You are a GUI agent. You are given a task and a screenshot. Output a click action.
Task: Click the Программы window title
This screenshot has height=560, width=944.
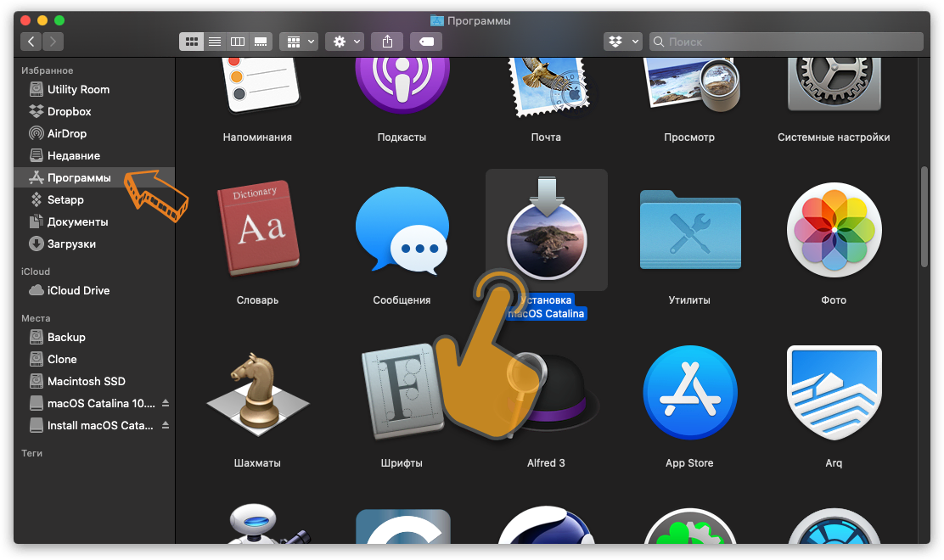479,20
